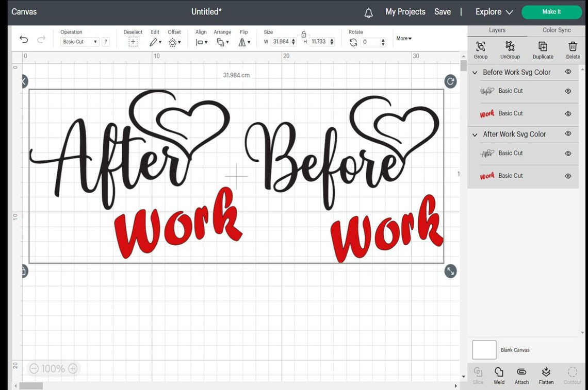Duplicate the selection
The width and height of the screenshot is (588, 390).
[543, 49]
